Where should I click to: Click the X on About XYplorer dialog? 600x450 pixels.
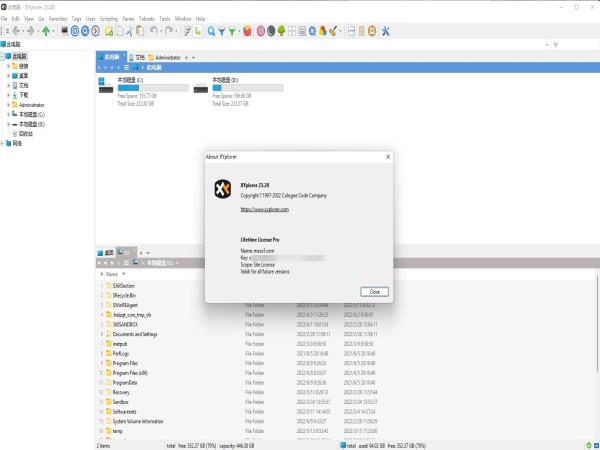tap(388, 157)
